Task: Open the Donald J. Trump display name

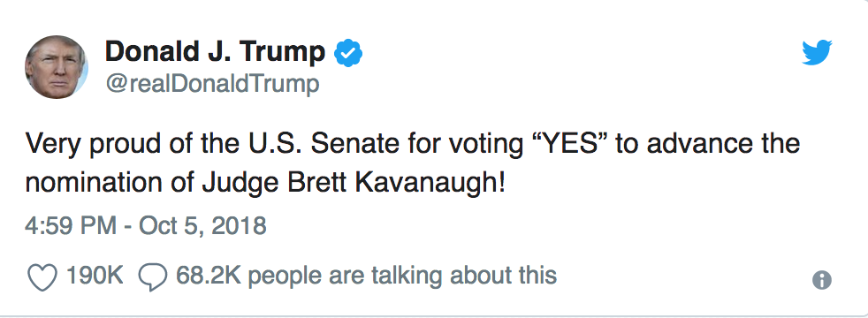Action: click(x=214, y=52)
